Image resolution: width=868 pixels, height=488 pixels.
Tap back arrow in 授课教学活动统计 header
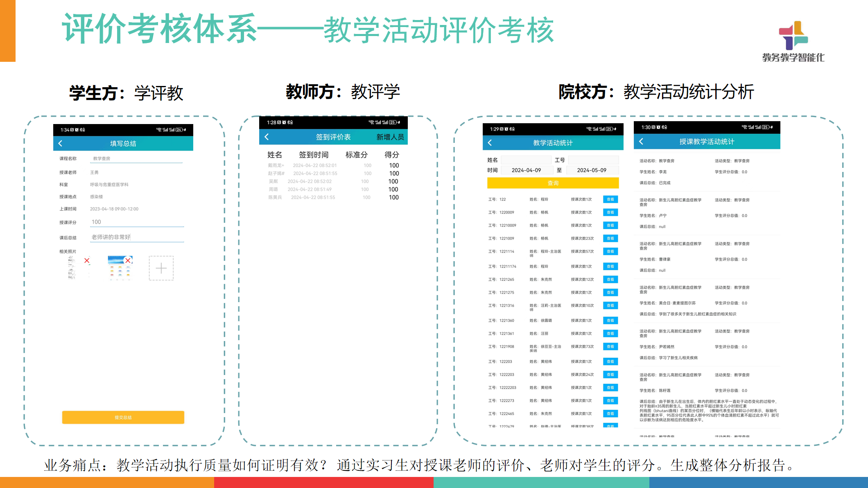[x=641, y=141]
